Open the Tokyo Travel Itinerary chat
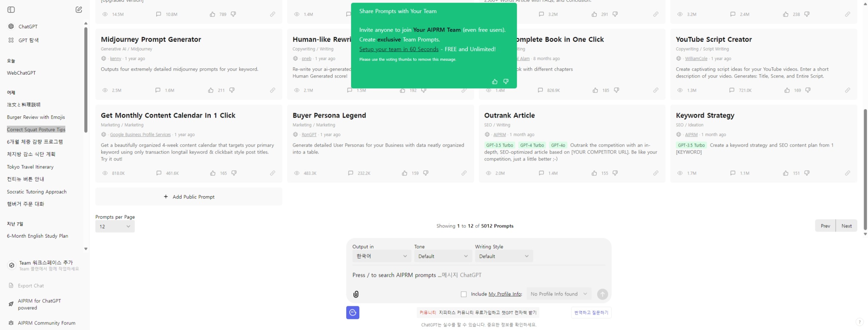868x330 pixels. pyautogui.click(x=30, y=167)
